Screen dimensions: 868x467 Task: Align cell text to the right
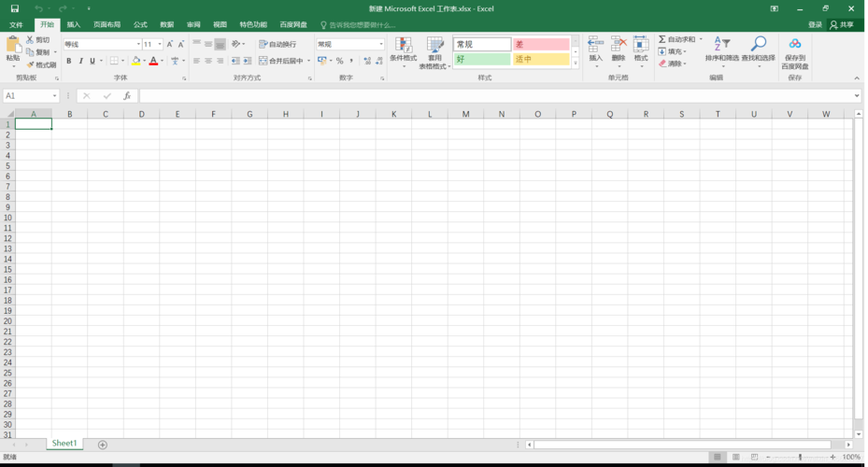(x=221, y=61)
